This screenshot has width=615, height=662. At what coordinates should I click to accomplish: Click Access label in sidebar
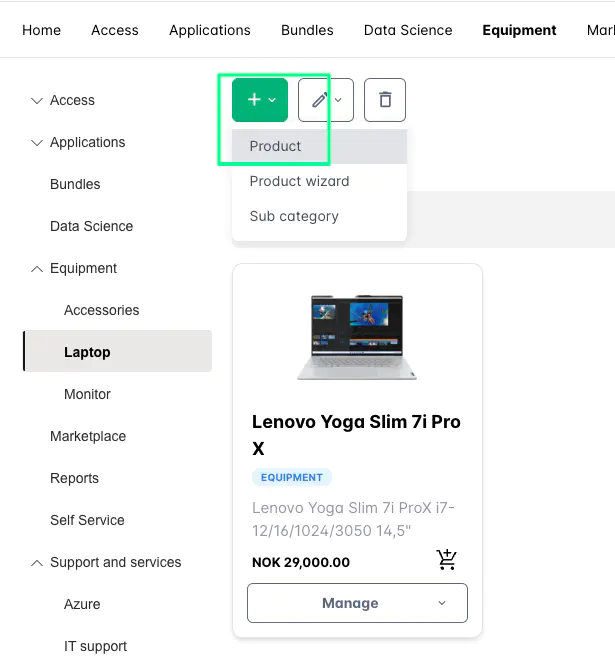tap(72, 100)
